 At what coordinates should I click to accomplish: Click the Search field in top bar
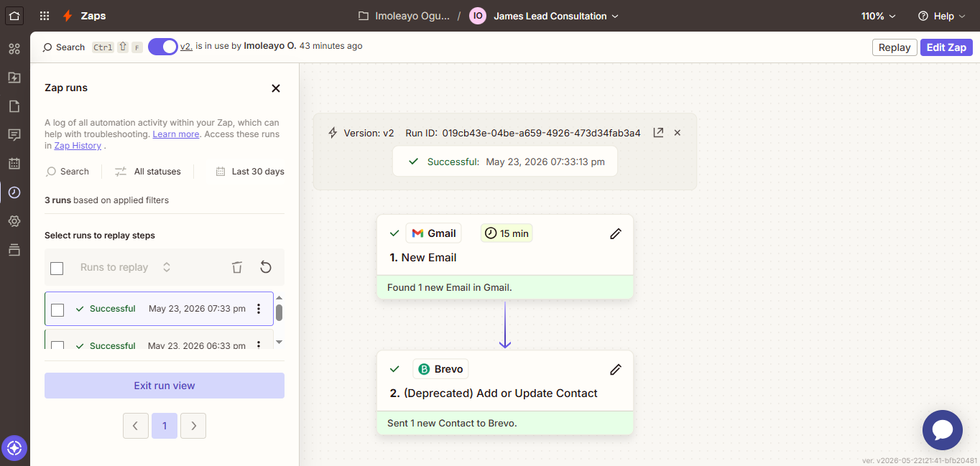[x=64, y=47]
